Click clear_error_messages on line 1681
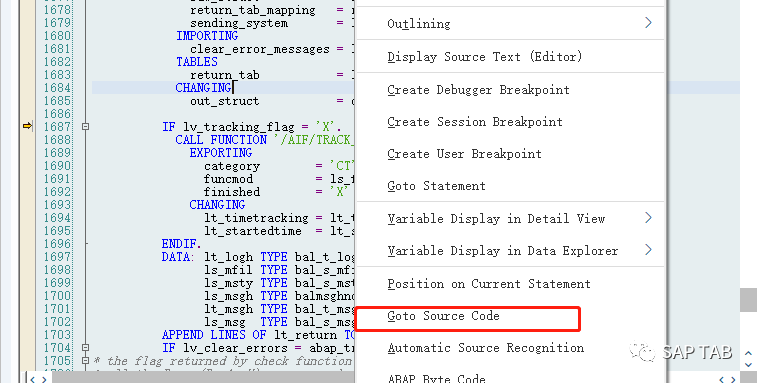 pyautogui.click(x=260, y=49)
